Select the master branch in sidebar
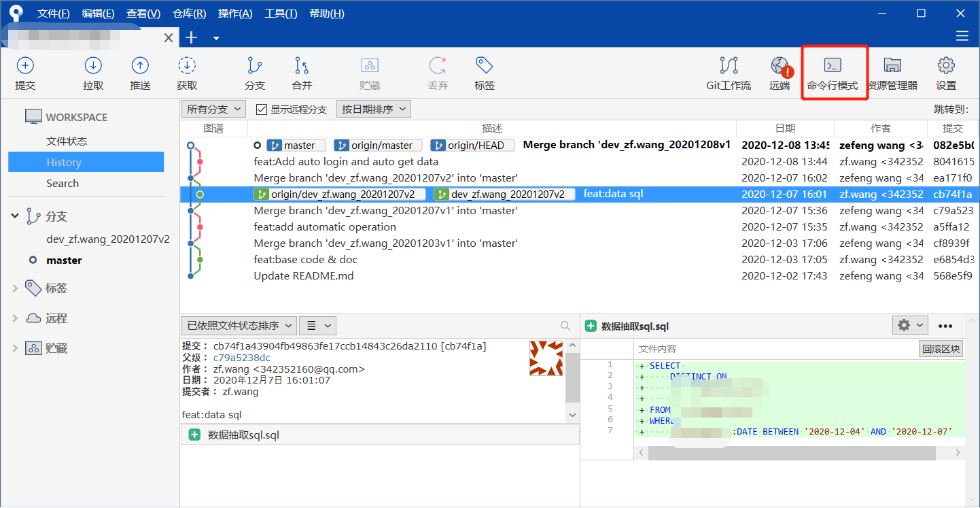The image size is (980, 508). 64,260
